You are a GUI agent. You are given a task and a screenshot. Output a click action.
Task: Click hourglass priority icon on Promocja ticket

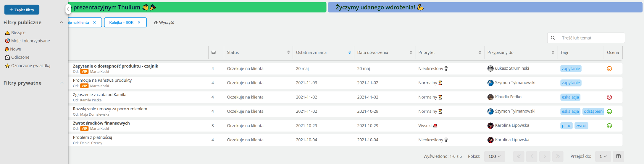[x=440, y=83]
